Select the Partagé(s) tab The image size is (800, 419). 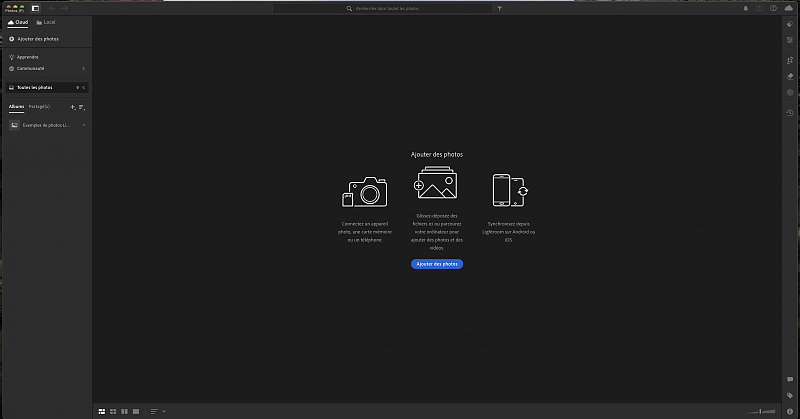40,106
